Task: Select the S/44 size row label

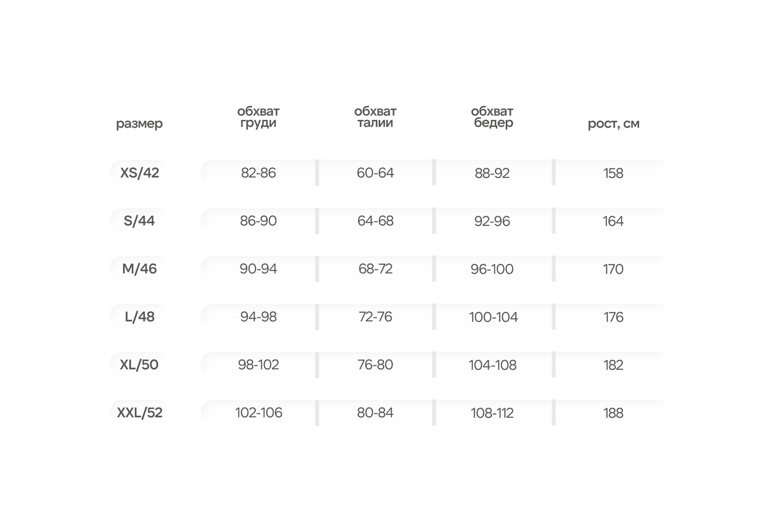Action: click(x=139, y=221)
